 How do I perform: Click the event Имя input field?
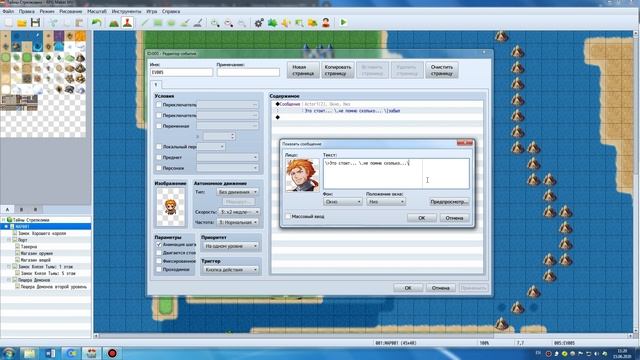(181, 72)
